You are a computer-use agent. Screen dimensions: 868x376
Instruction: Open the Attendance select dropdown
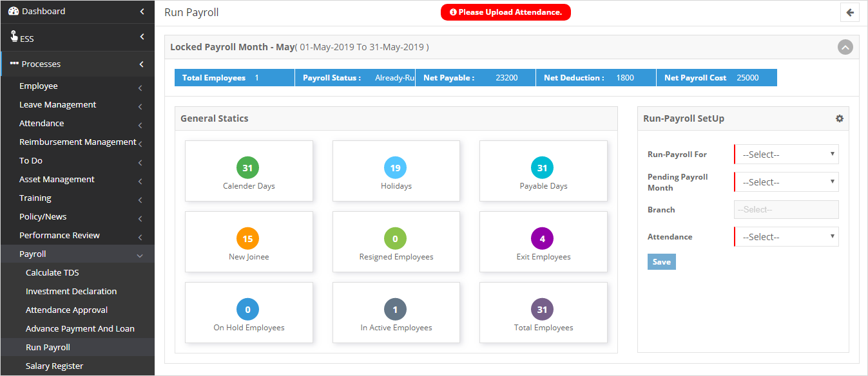787,237
